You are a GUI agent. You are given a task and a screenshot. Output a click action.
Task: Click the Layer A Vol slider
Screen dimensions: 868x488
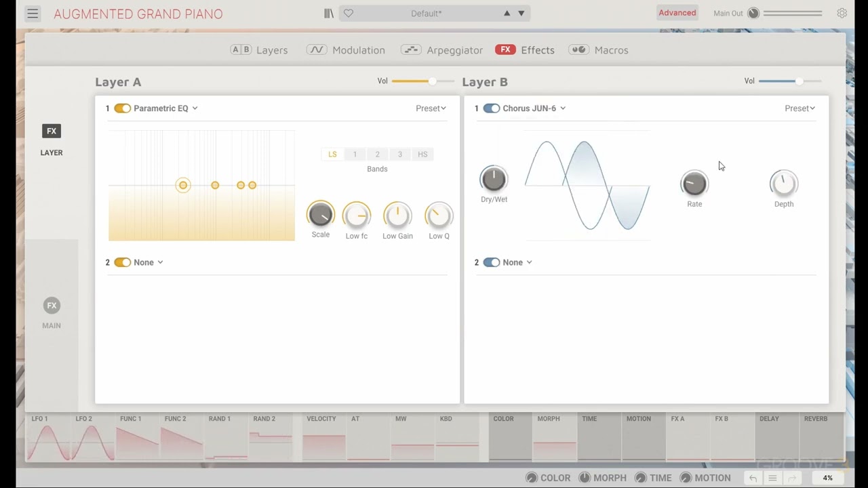(422, 81)
